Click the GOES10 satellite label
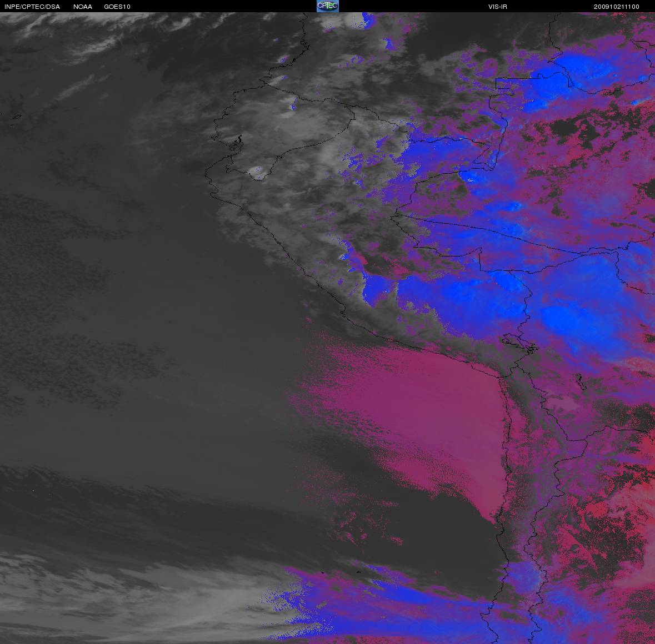This screenshot has width=655, height=644. tap(117, 7)
